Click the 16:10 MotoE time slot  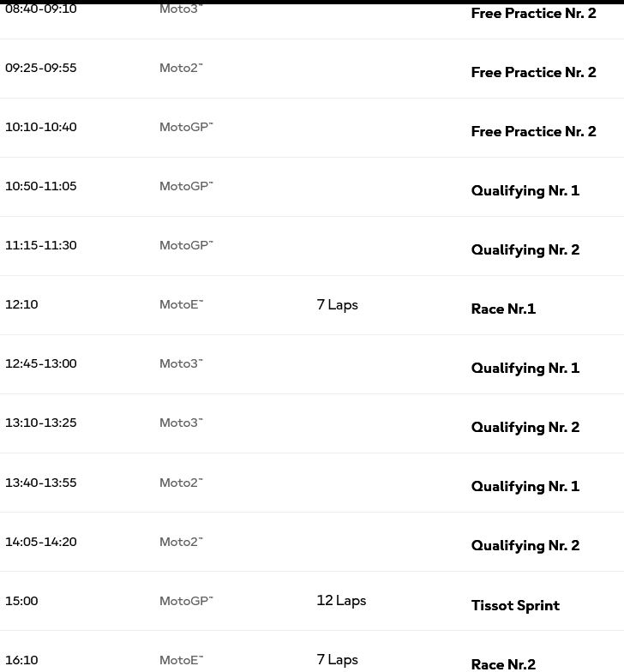tap(21, 660)
